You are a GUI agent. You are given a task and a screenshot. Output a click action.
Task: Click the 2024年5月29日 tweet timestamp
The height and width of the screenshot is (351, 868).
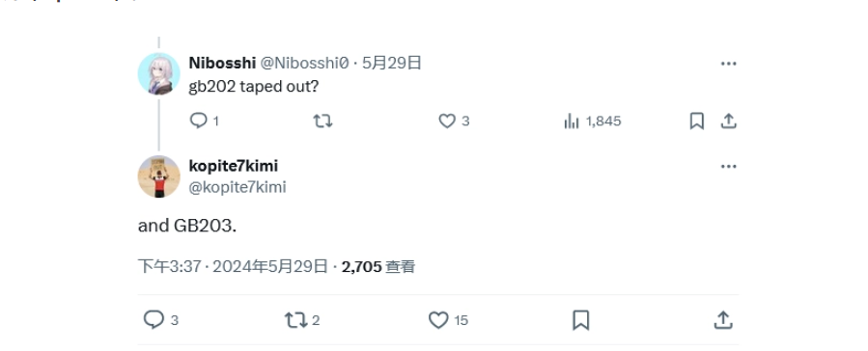(x=270, y=267)
